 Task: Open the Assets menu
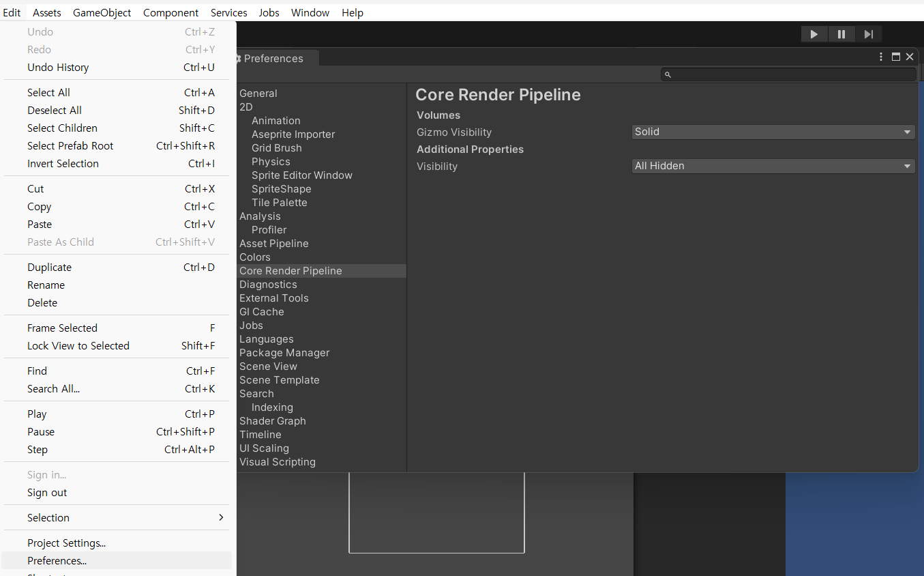47,12
